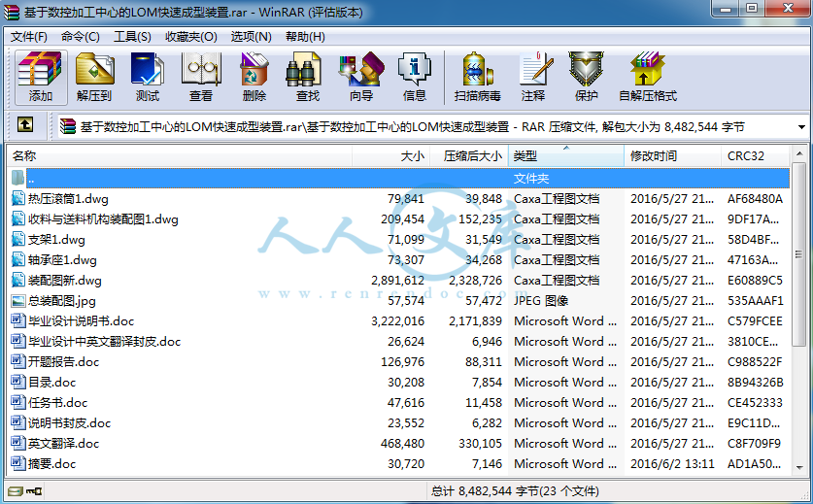Select file 说明书封皮.doc
Image resolution: width=813 pixels, height=504 pixels.
point(70,423)
